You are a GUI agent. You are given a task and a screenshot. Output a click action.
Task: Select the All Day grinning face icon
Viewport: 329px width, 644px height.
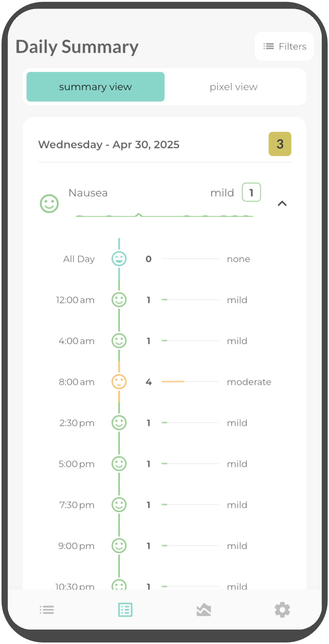119,259
